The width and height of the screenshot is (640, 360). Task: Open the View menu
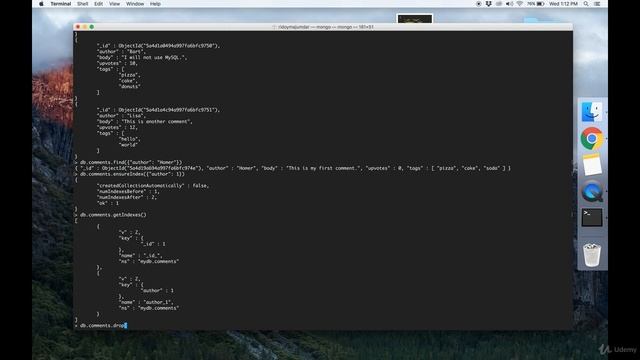[114, 4]
